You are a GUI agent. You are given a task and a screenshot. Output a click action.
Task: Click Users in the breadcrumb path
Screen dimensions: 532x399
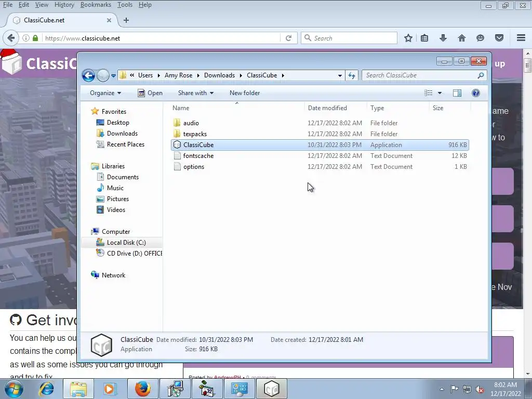tap(145, 75)
